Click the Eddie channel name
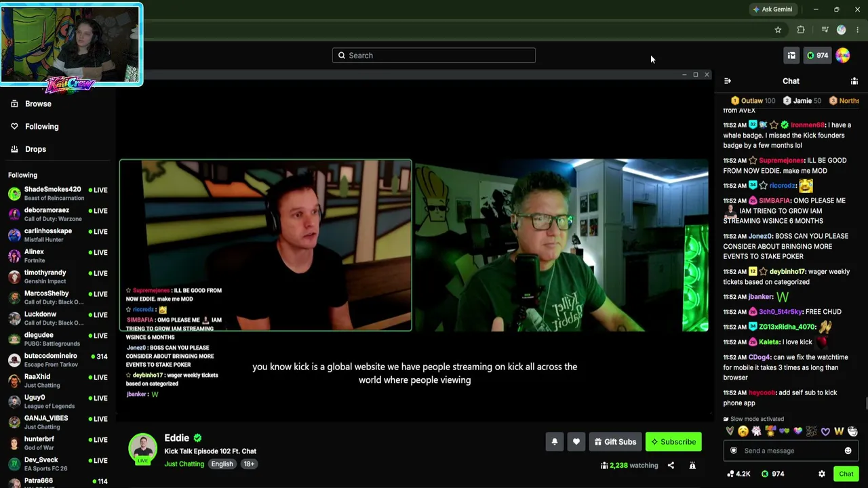Screen dimensions: 868x488 (176, 438)
